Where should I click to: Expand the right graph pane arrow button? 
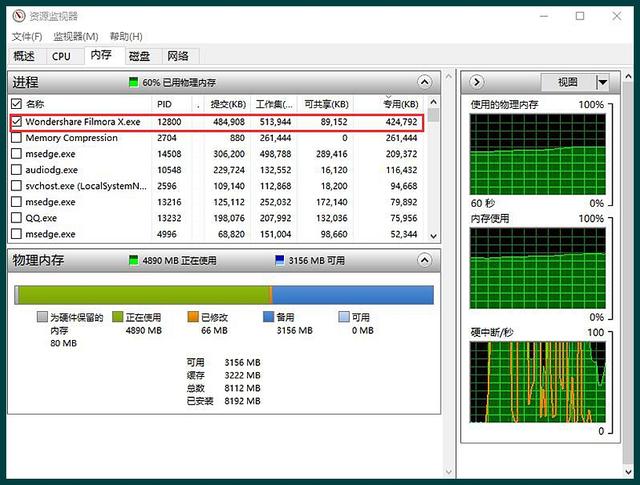point(477,82)
